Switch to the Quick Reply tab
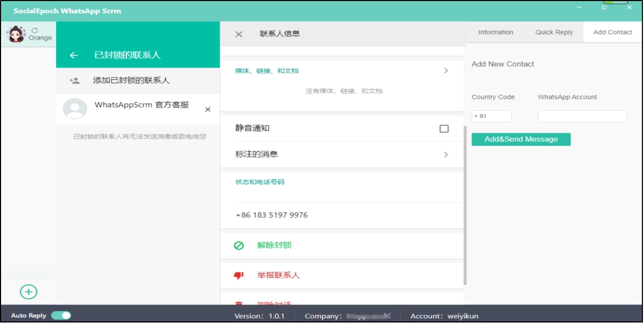This screenshot has width=644, height=323. tap(554, 32)
